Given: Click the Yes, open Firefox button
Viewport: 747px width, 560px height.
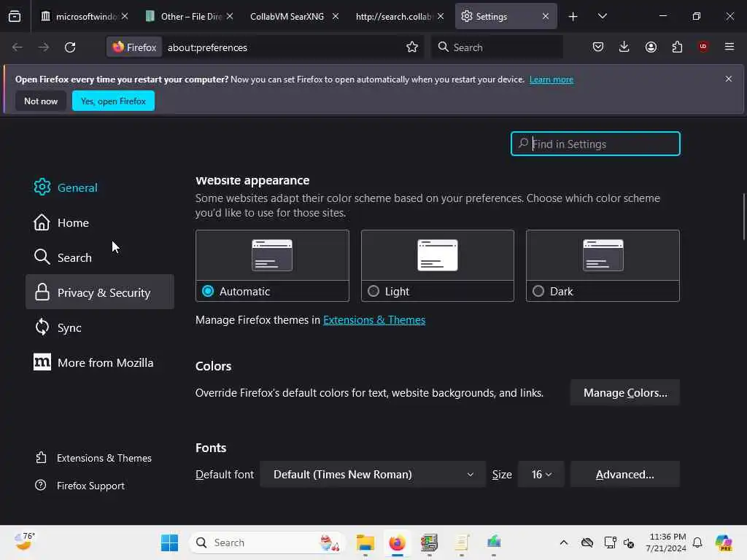Looking at the screenshot, I should (113, 101).
